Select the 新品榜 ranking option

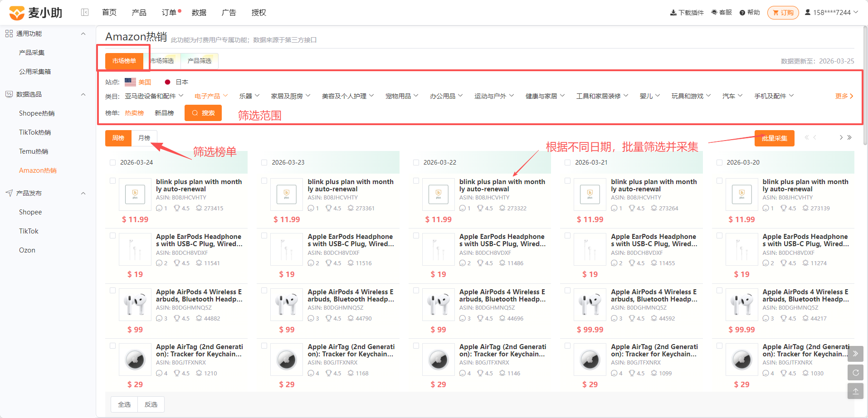tap(164, 113)
